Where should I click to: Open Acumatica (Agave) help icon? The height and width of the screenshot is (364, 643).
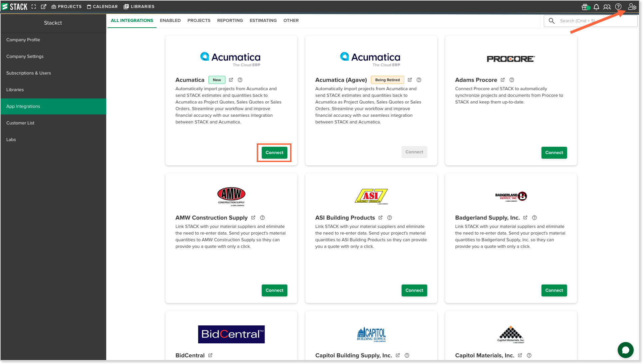(419, 80)
